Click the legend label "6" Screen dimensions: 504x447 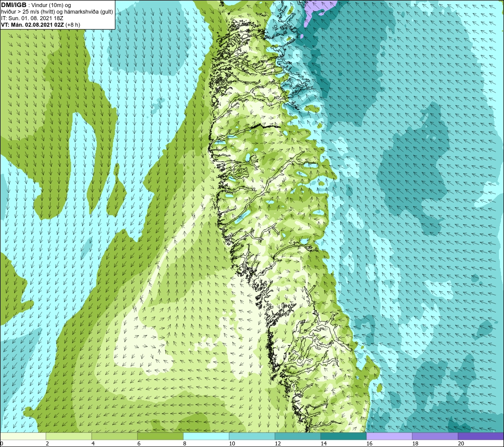click(x=139, y=443)
